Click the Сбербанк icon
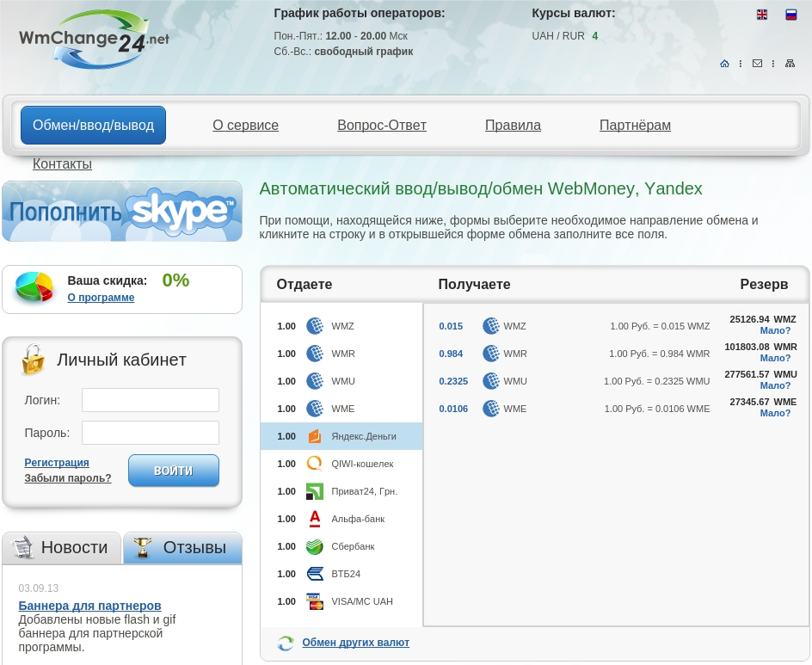Viewport: 812px width, 665px height. point(315,546)
